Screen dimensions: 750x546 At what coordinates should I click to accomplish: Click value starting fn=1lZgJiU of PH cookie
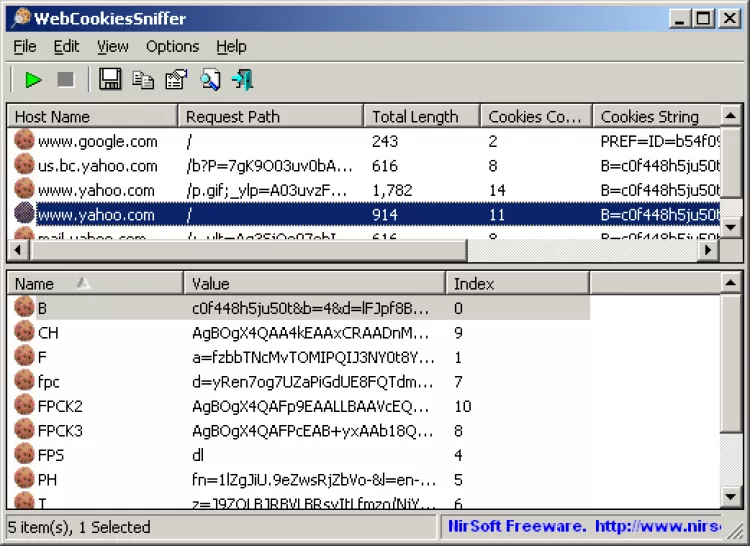pos(314,480)
